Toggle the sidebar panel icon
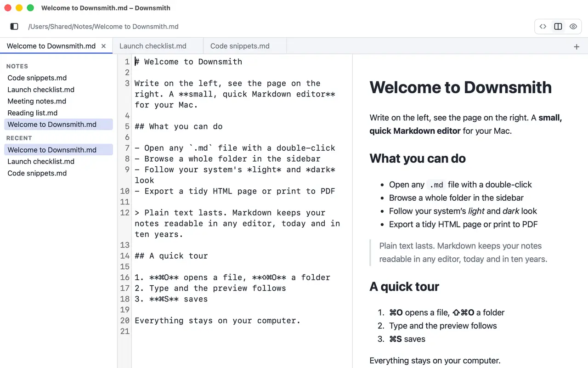 [x=14, y=27]
